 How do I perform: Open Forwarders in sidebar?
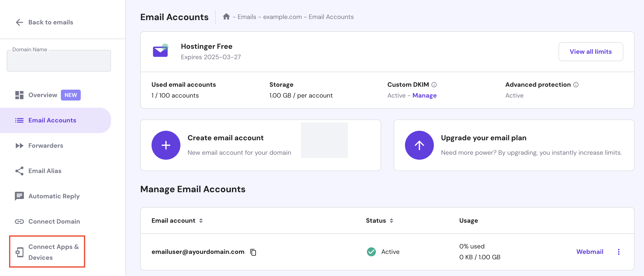click(46, 146)
